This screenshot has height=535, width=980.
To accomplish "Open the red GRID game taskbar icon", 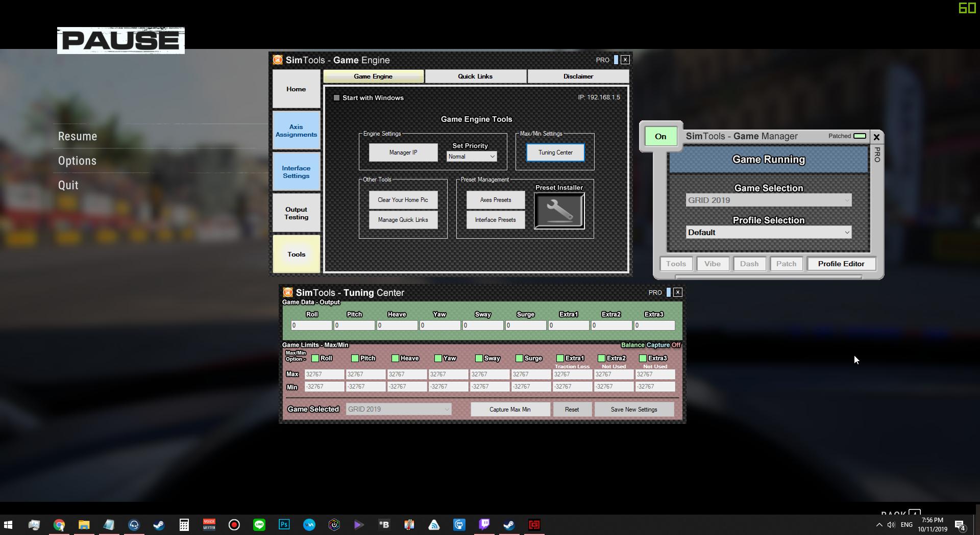I will 534,524.
